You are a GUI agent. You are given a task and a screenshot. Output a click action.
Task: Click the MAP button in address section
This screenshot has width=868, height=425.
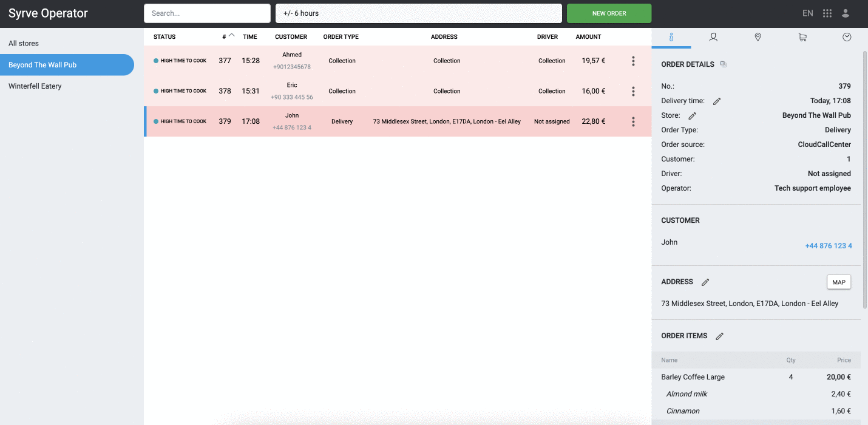pos(838,282)
